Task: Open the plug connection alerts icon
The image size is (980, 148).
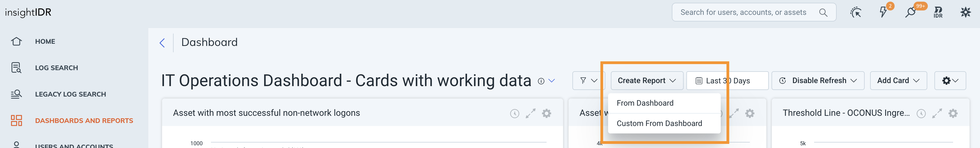Action: 911,13
